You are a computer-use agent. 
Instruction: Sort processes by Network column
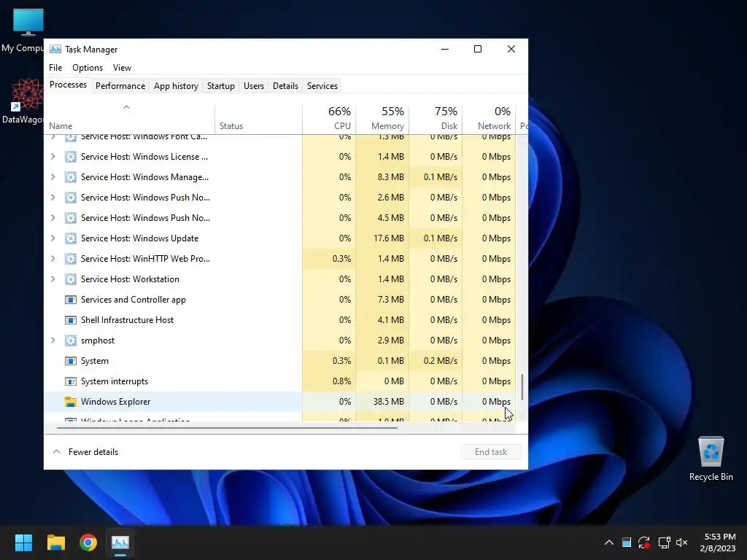point(489,118)
